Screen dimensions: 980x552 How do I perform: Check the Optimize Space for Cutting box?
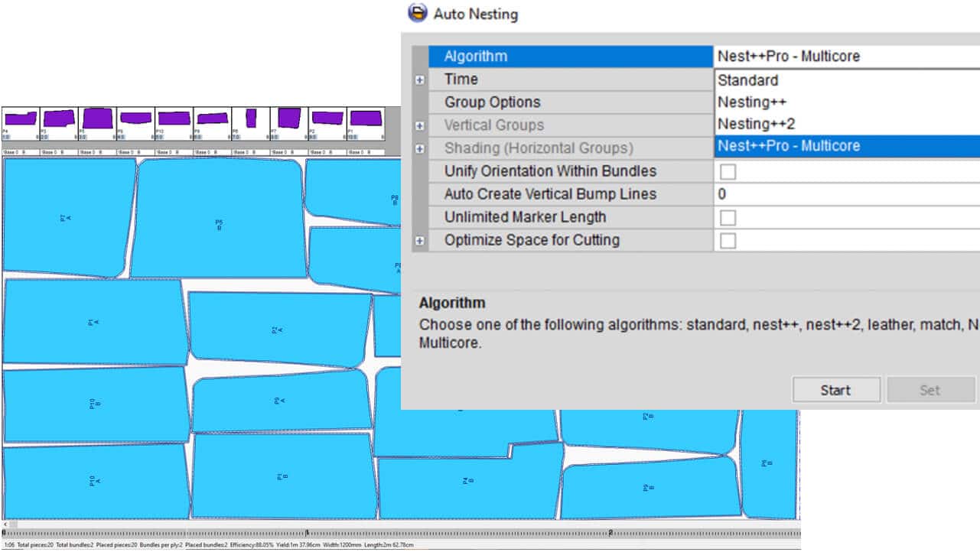[728, 241]
